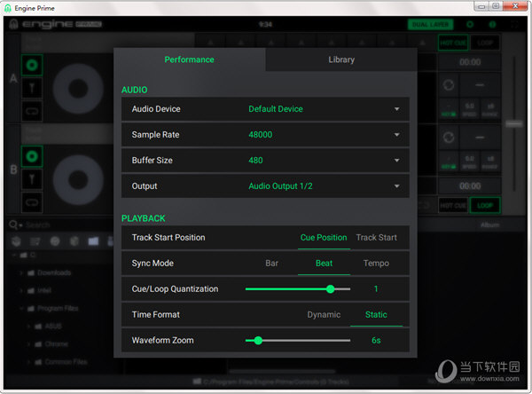The image size is (532, 394).
Task: Expand the Output dropdown
Action: (x=396, y=186)
